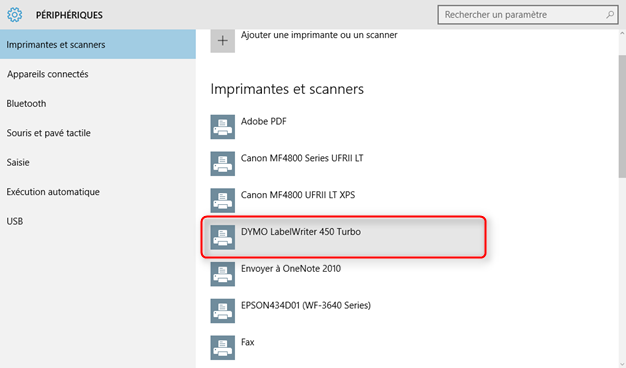626x368 pixels.
Task: Click the Canon MF4800 UFRII LT XPS icon
Action: point(223,200)
